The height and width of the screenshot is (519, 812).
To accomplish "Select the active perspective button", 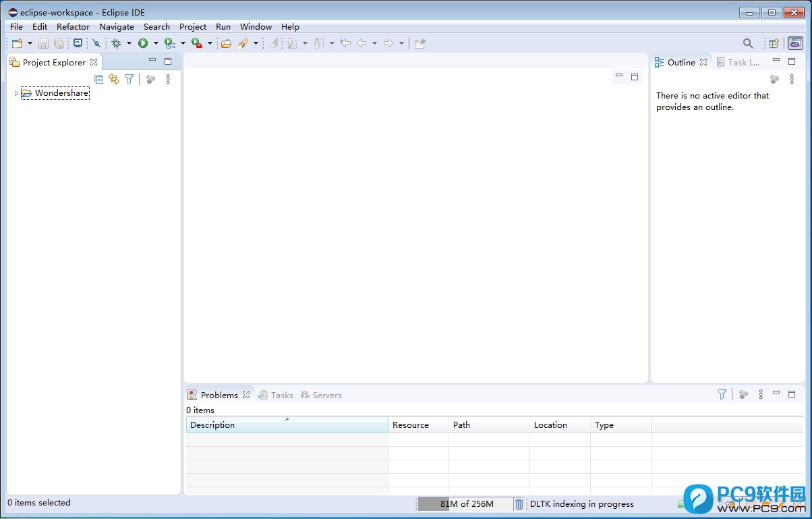I will coord(796,43).
